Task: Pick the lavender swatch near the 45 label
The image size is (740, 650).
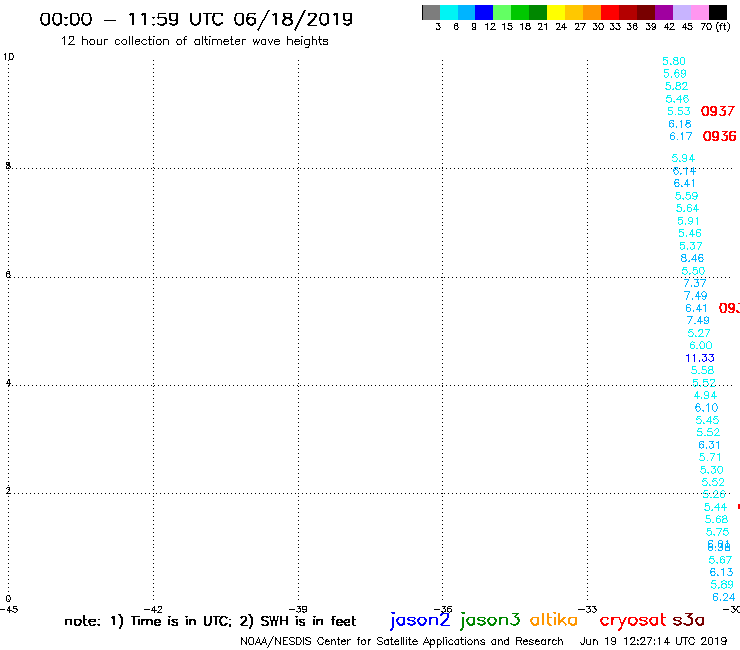Action: tap(681, 12)
